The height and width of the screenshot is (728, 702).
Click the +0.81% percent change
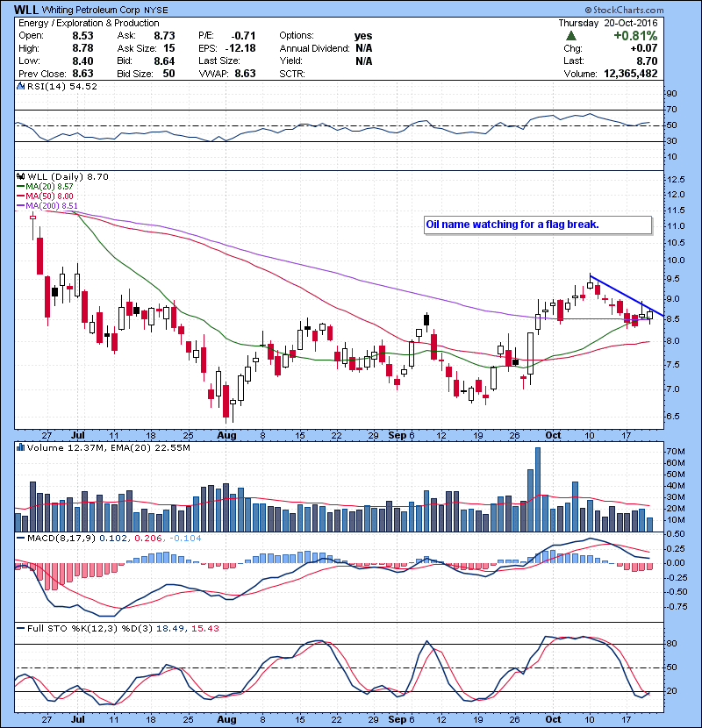[635, 36]
